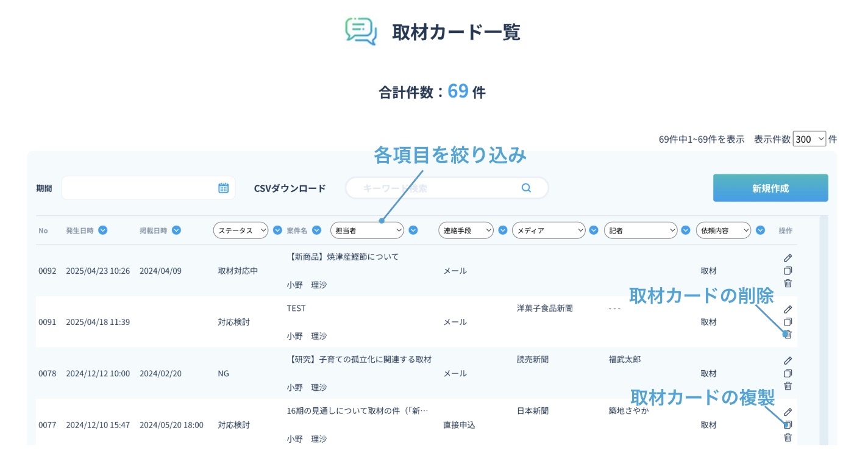
Task: Edit card 0091 with the pencil icon
Action: click(x=788, y=309)
